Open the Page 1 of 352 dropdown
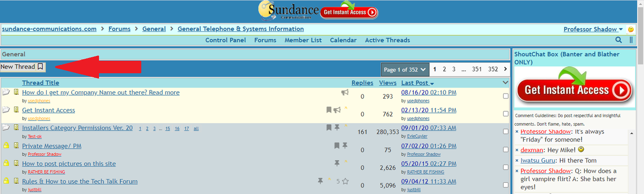The width and height of the screenshot is (644, 194). tap(405, 69)
